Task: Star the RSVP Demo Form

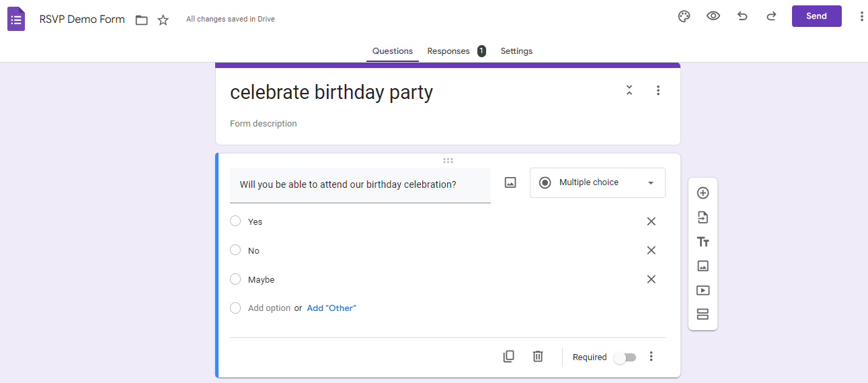Action: tap(163, 20)
